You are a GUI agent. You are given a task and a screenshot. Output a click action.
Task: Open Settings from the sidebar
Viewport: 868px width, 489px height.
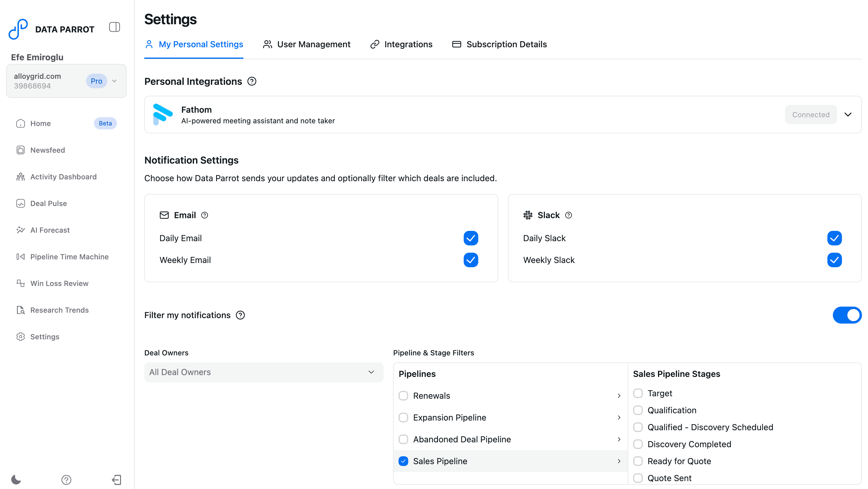point(45,336)
